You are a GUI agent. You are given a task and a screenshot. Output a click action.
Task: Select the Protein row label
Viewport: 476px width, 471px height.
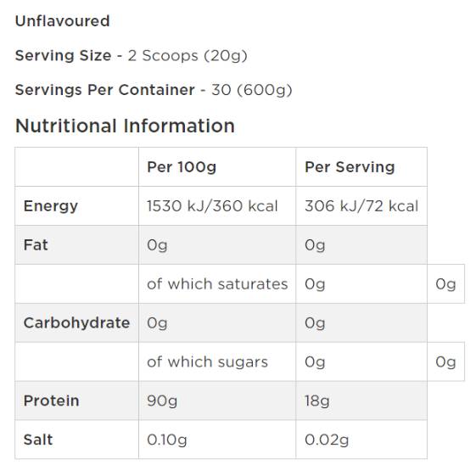pos(51,401)
